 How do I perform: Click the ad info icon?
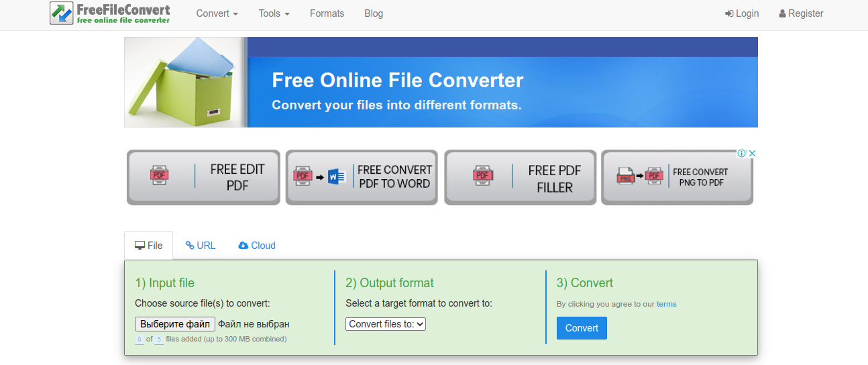point(741,154)
